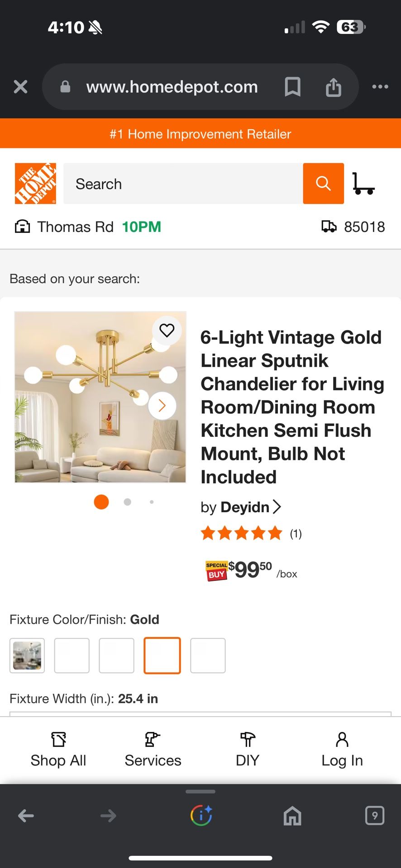The height and width of the screenshot is (868, 401).
Task: Open the DIY section
Action: click(247, 748)
